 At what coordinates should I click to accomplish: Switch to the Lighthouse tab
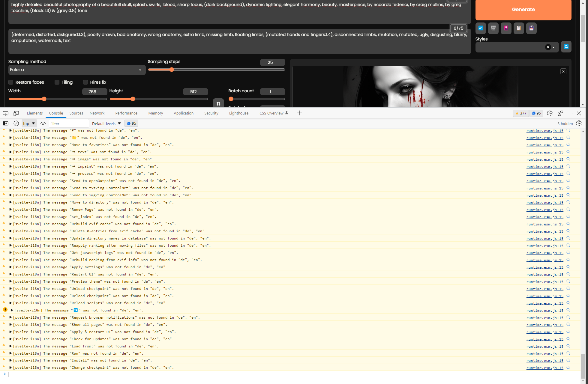tap(238, 113)
